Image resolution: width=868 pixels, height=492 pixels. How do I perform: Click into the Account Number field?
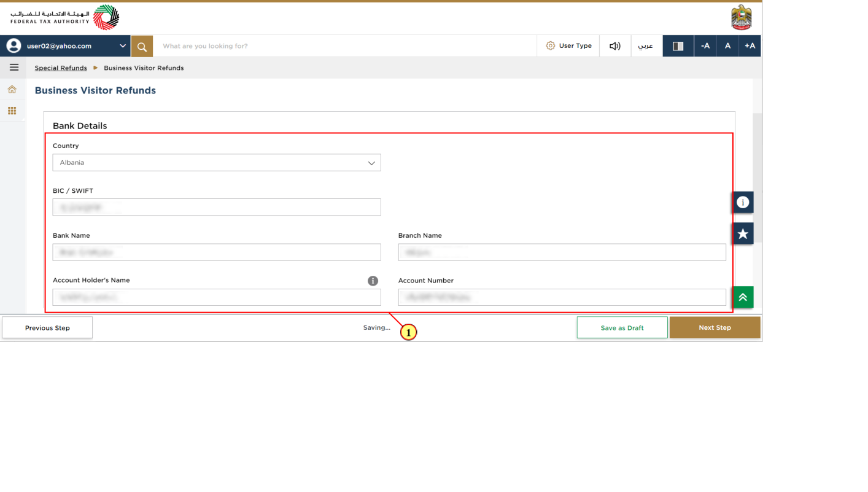pos(562,297)
